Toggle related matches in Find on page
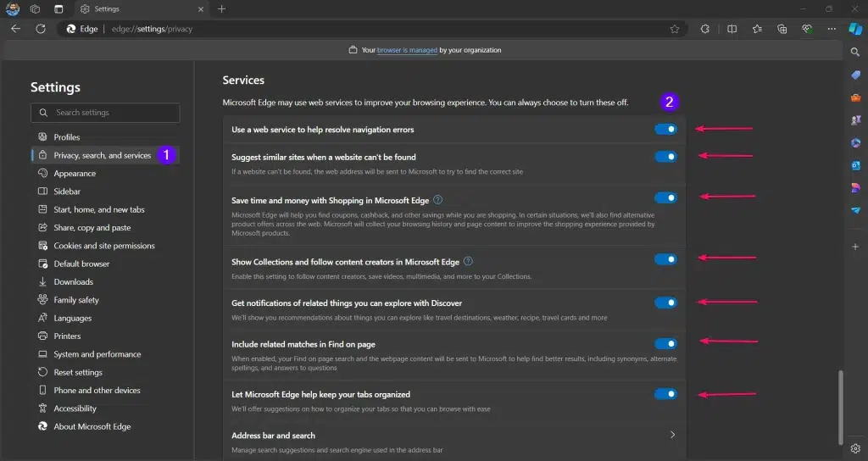 click(665, 344)
